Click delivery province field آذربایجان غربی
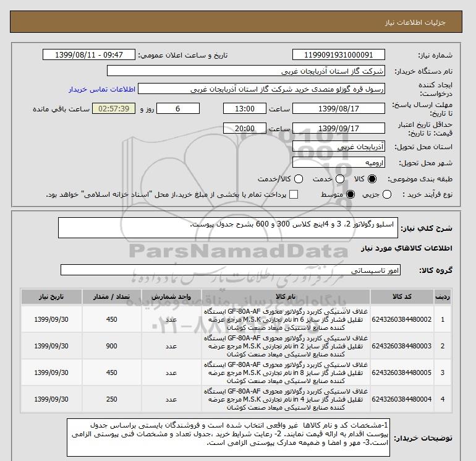 coord(339,147)
